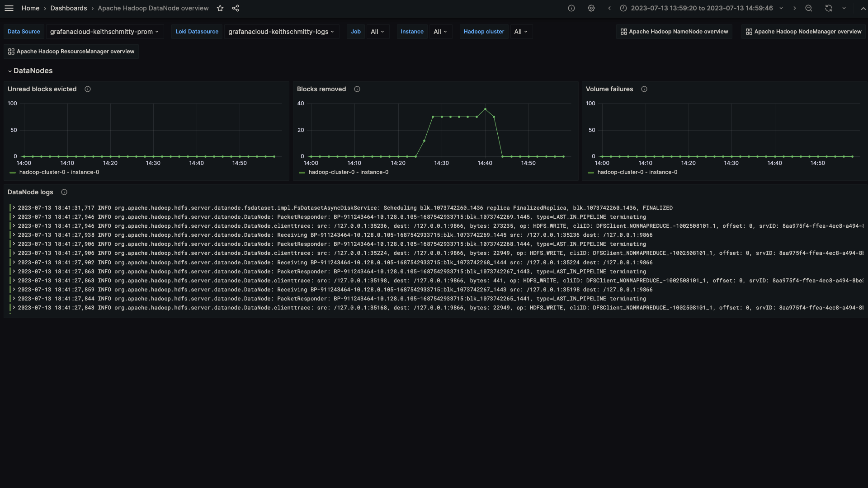Show info tooltip for DataNode logs

point(64,192)
